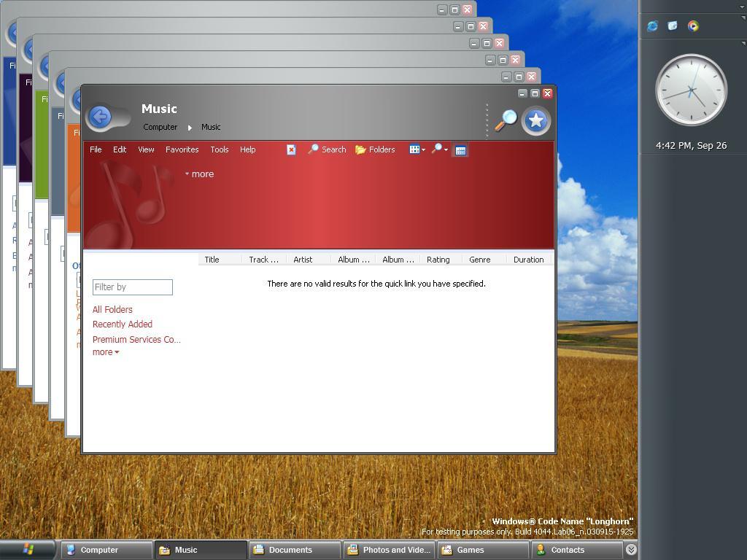Toggle the preview pane toolbar button

460,150
